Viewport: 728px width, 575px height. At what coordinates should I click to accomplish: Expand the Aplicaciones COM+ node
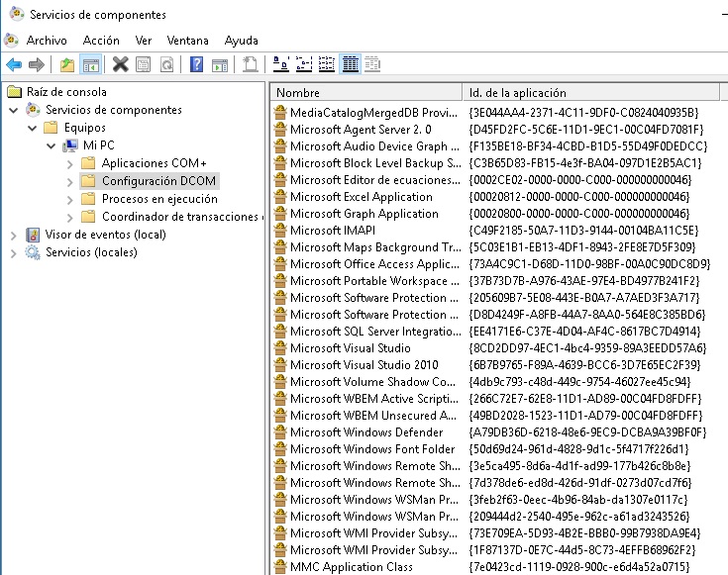68,163
